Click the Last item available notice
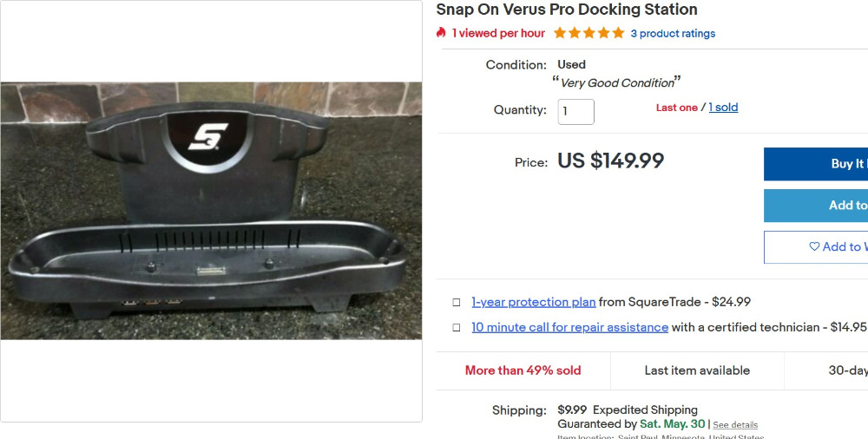Screen dimensions: 868x439 click(697, 370)
